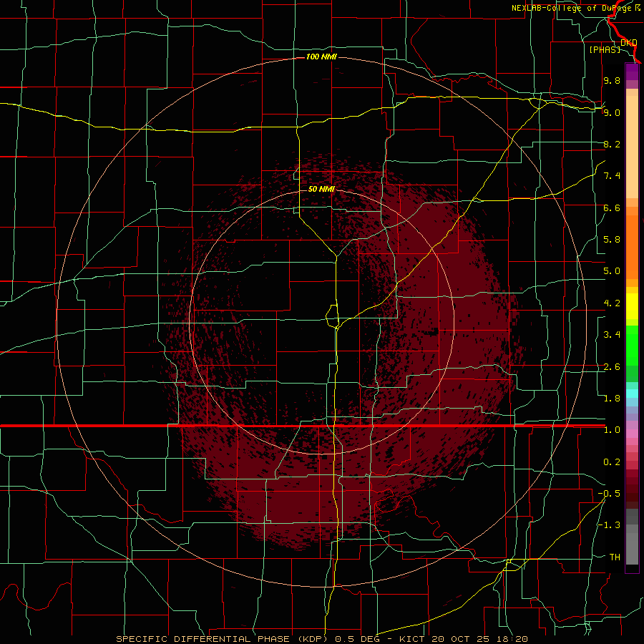Click the "TH" threshold label on scale
This screenshot has width=644, height=644.
615,557
